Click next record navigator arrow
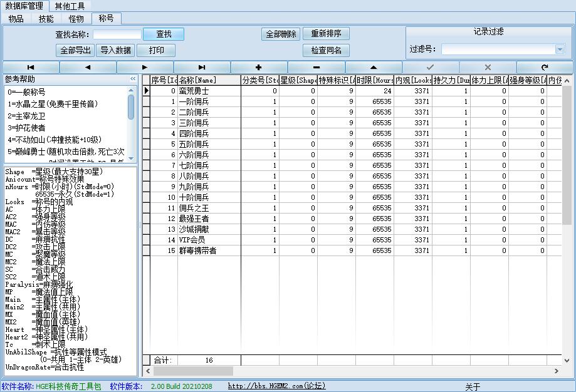Viewport: 576px width, 392px height. click(145, 67)
